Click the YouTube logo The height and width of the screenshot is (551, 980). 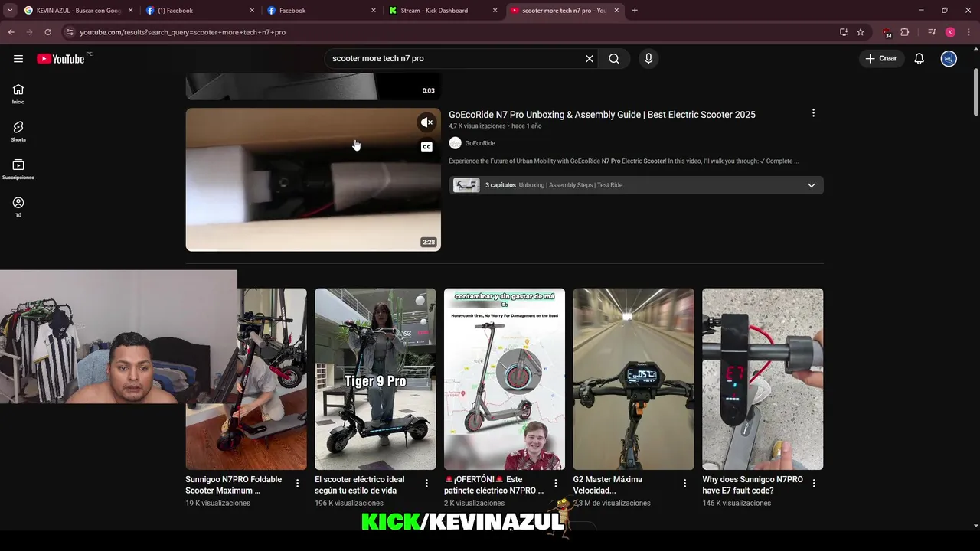point(60,59)
